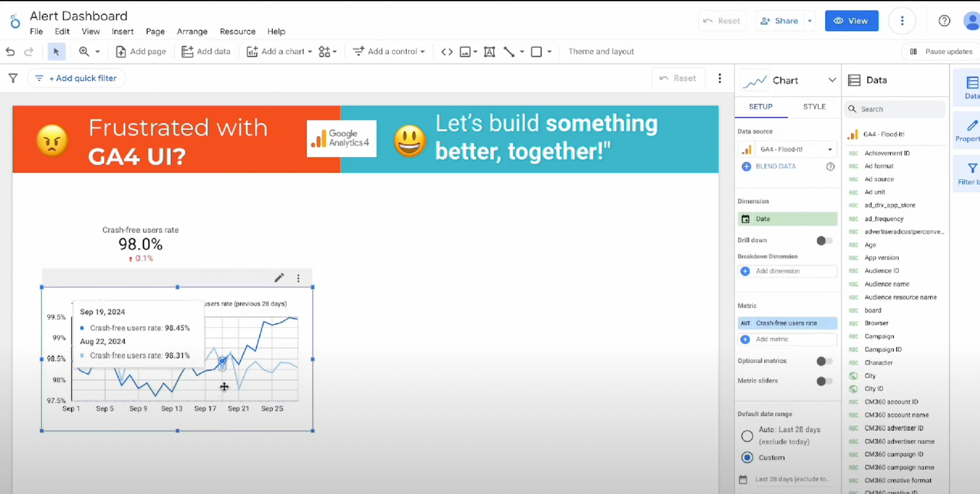Select the shape rectangle tool

(x=536, y=52)
